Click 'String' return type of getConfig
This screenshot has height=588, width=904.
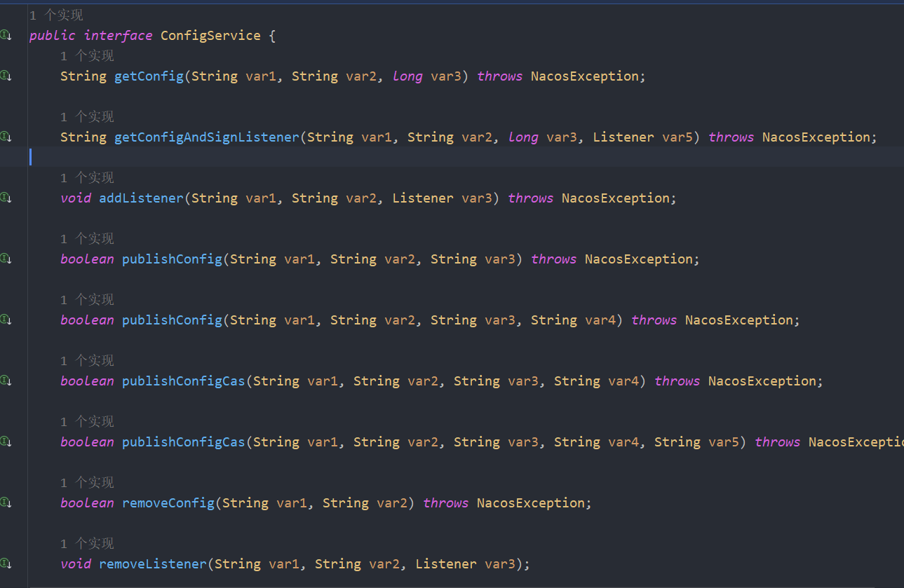[x=83, y=76]
